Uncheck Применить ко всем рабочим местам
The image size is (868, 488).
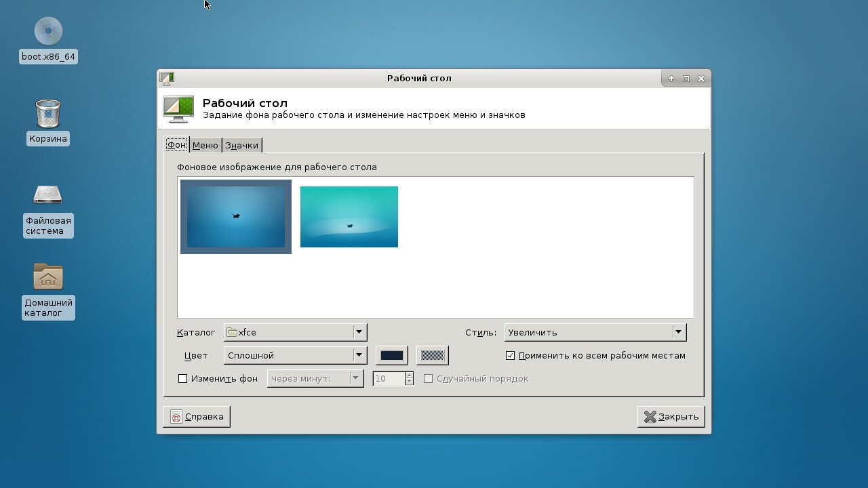tap(511, 356)
